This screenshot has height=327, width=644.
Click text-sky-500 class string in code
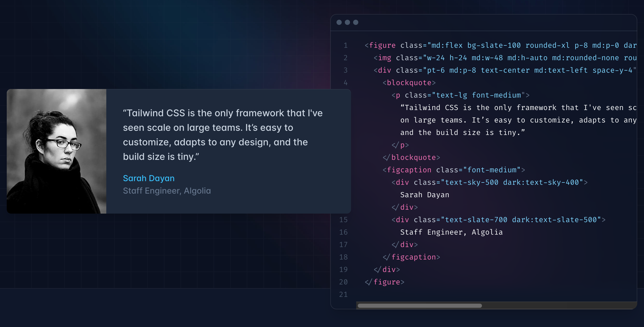472,182
